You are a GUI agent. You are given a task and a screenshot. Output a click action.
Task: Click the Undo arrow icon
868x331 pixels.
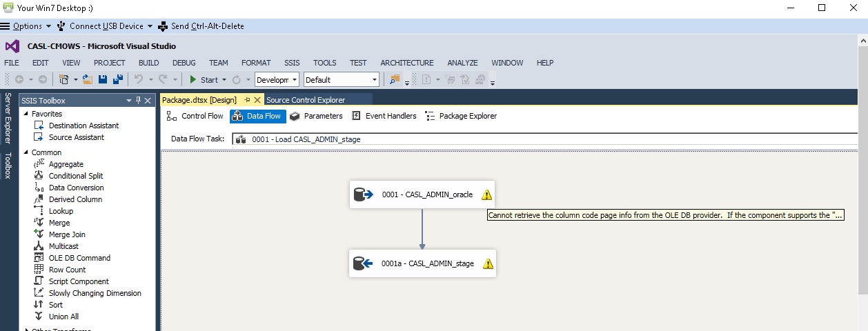pos(137,79)
